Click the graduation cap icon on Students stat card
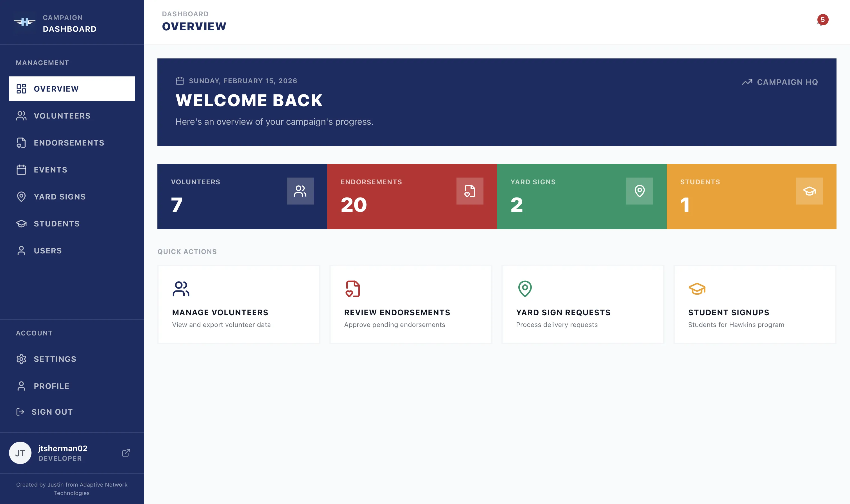The width and height of the screenshot is (850, 504). 810,191
